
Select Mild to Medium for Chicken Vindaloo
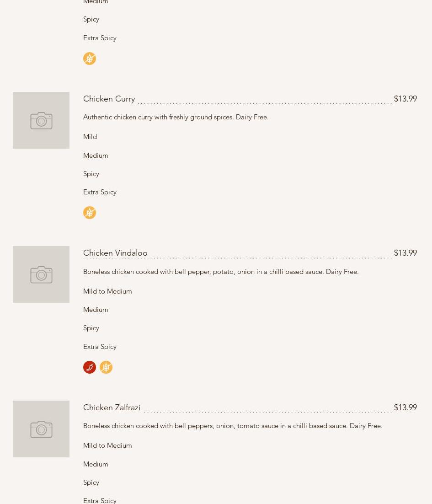(x=107, y=291)
